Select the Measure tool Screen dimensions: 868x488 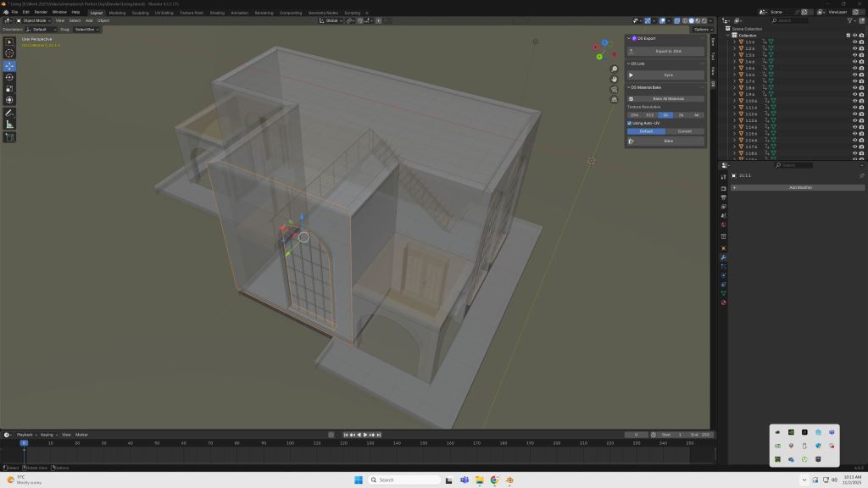click(x=9, y=125)
